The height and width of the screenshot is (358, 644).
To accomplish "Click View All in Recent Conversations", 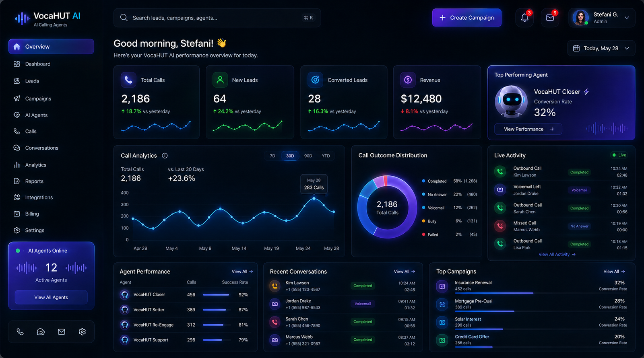I will click(x=405, y=272).
